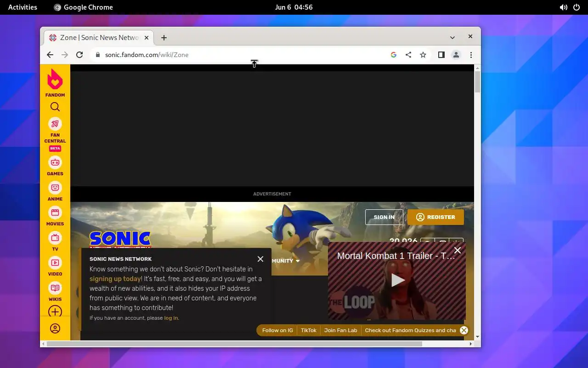Click the Sonic News Network logo
588x368 pixels.
pos(120,239)
